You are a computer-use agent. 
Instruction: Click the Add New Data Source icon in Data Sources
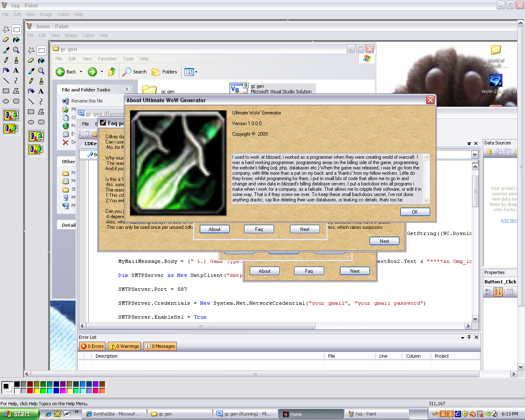(x=489, y=151)
